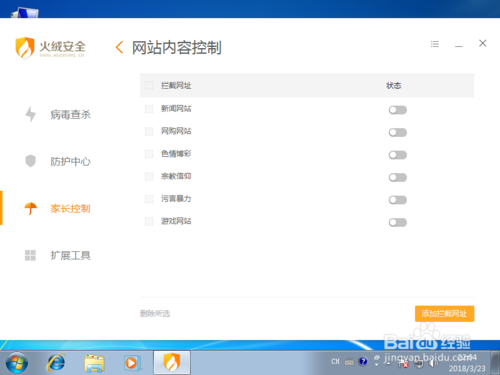Viewport: 500px width, 375px height.
Task: Open the Windows Start menu
Action: [17, 363]
